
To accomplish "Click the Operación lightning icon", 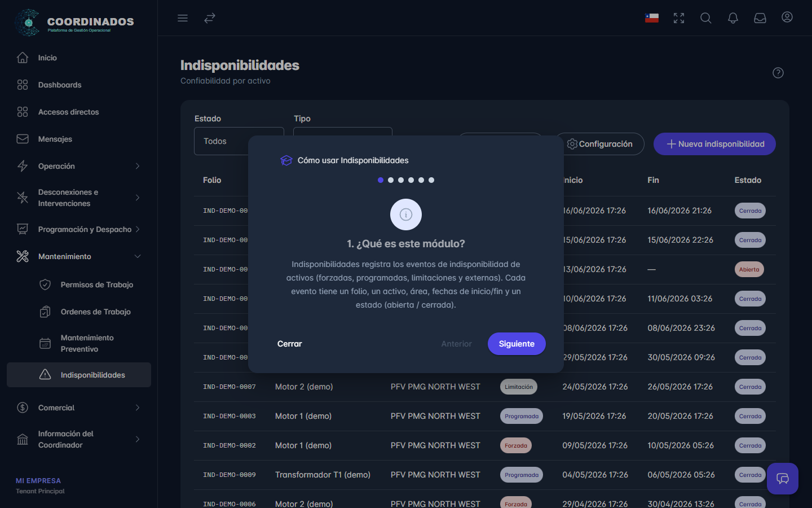I will point(23,166).
